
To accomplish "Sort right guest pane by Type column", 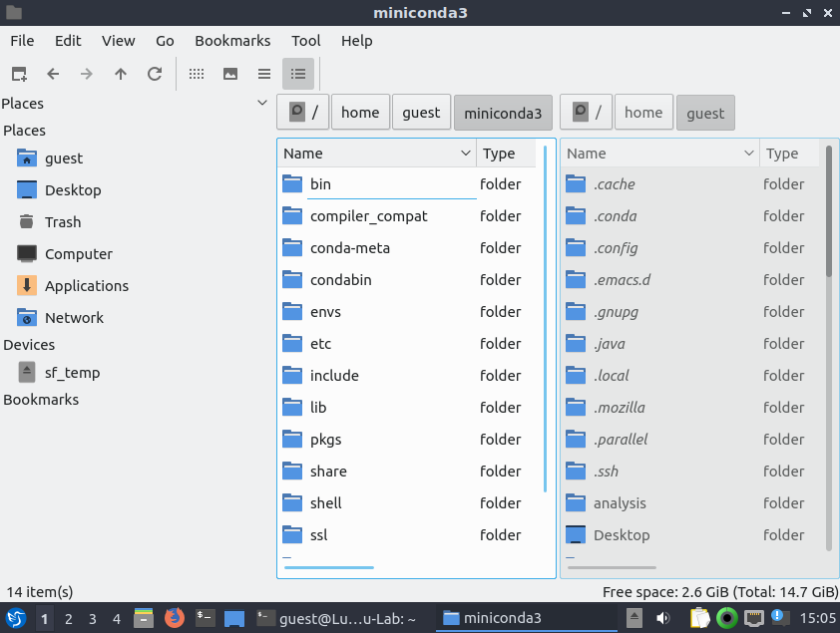I will (x=790, y=154).
